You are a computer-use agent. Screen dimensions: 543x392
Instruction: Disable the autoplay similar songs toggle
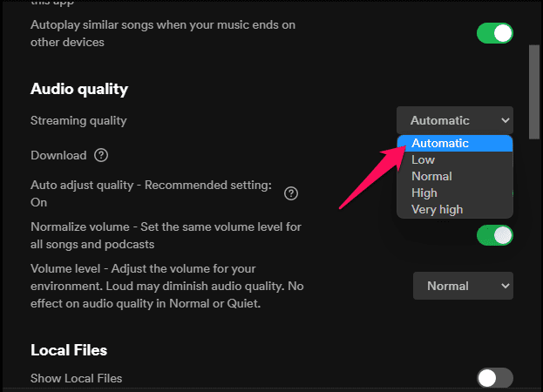pos(494,33)
